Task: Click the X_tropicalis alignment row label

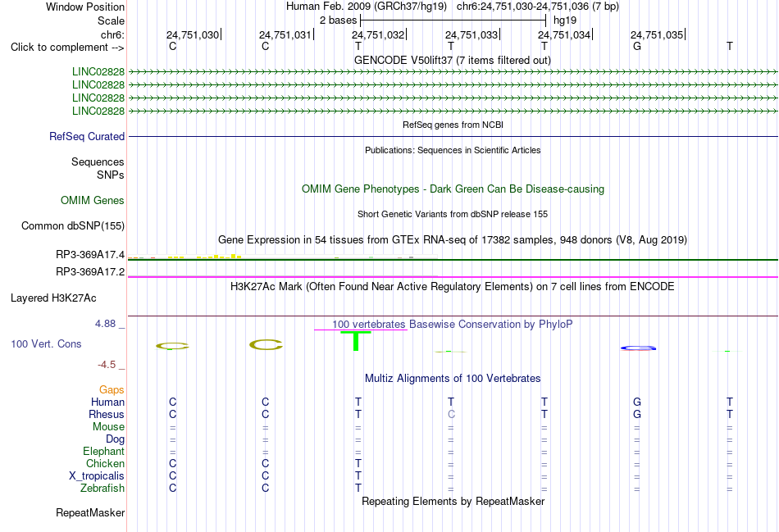Action: (97, 476)
